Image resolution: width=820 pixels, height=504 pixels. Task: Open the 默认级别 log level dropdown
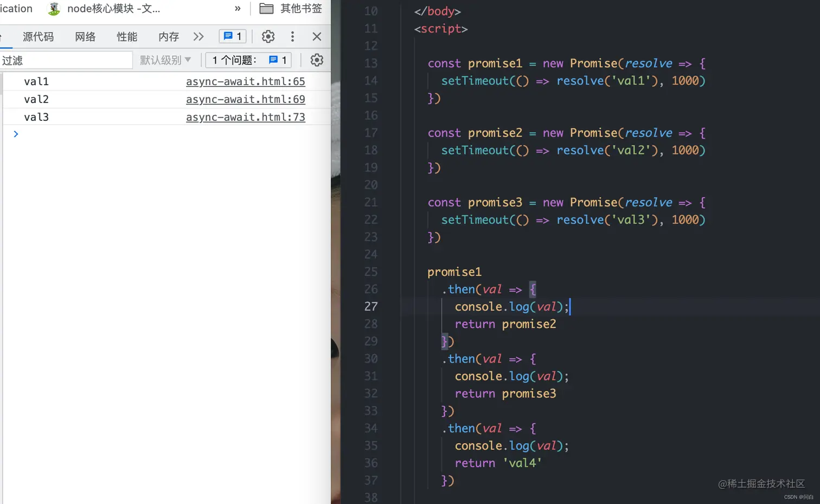coord(165,60)
